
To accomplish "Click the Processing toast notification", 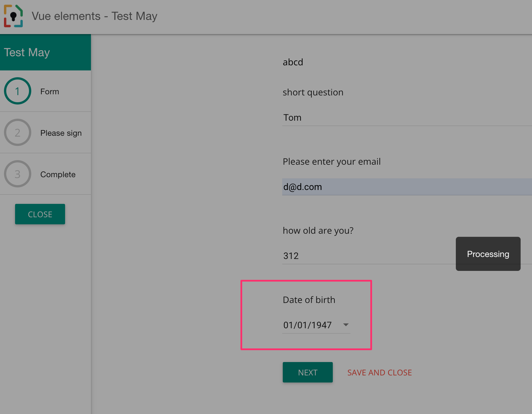I will click(488, 254).
